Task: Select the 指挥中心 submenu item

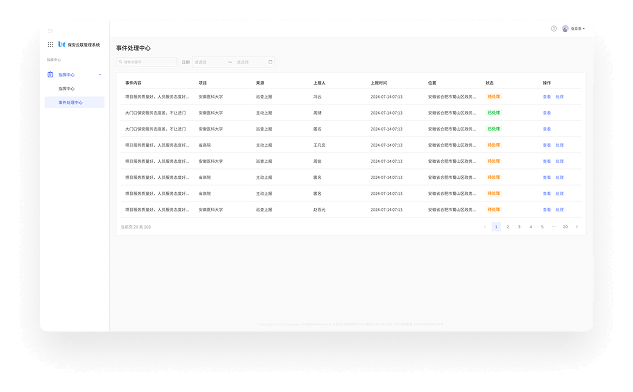Action: coord(67,88)
